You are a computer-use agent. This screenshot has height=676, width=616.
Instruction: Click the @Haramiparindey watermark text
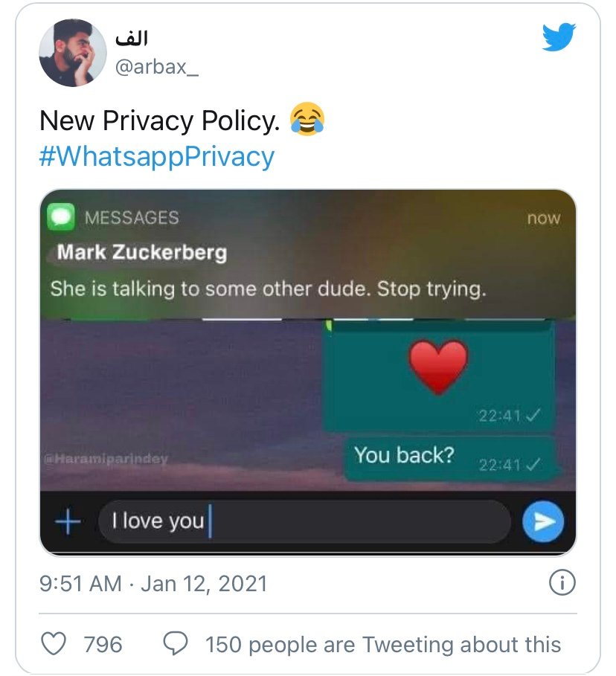coord(106,459)
